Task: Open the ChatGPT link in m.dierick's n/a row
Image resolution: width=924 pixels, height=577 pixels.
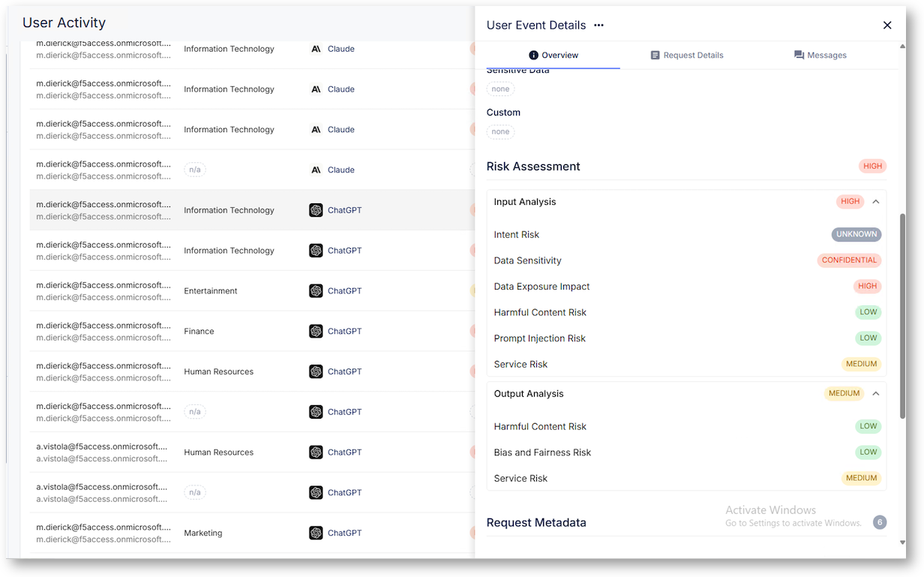Action: point(345,412)
